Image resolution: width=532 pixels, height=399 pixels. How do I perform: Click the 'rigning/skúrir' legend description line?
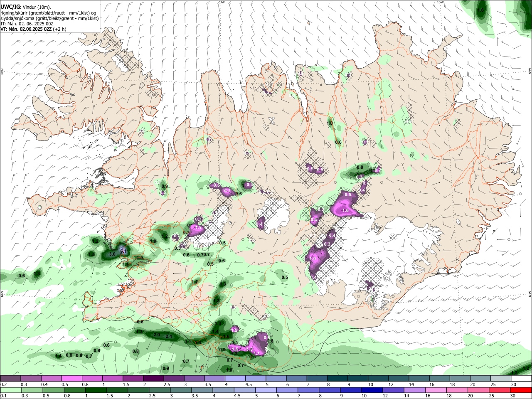[x=48, y=13]
